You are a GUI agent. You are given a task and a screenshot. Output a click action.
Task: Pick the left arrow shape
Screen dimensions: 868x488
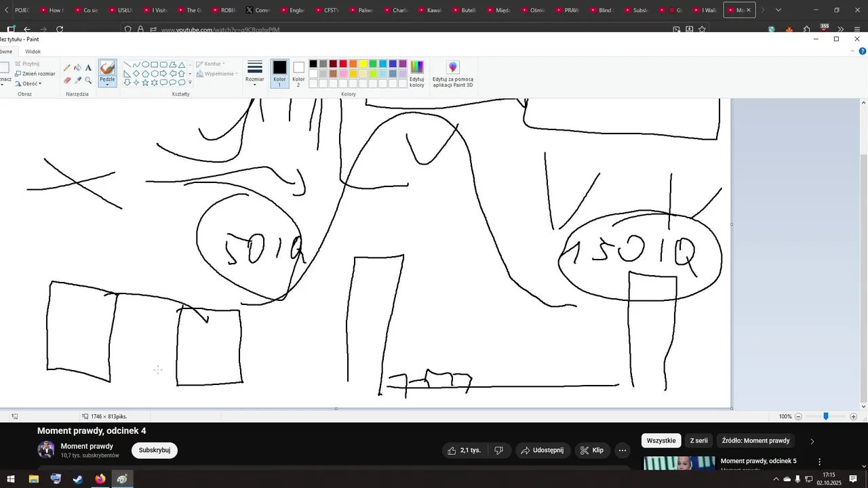[173, 73]
